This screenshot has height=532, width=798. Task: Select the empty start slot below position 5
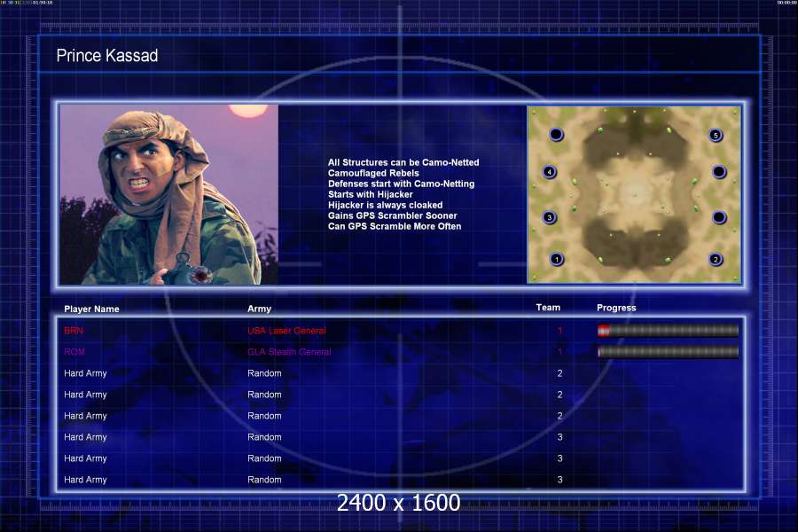[719, 172]
